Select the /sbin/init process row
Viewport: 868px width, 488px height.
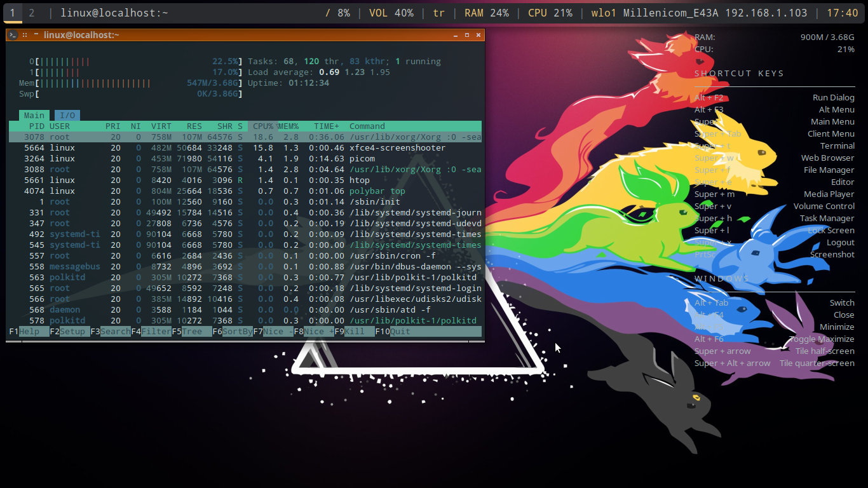(x=245, y=201)
